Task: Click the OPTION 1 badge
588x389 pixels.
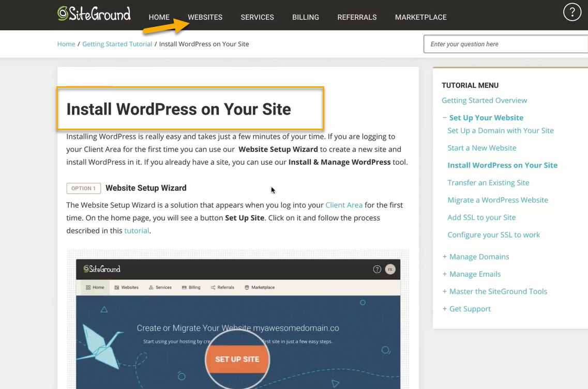Action: click(84, 189)
